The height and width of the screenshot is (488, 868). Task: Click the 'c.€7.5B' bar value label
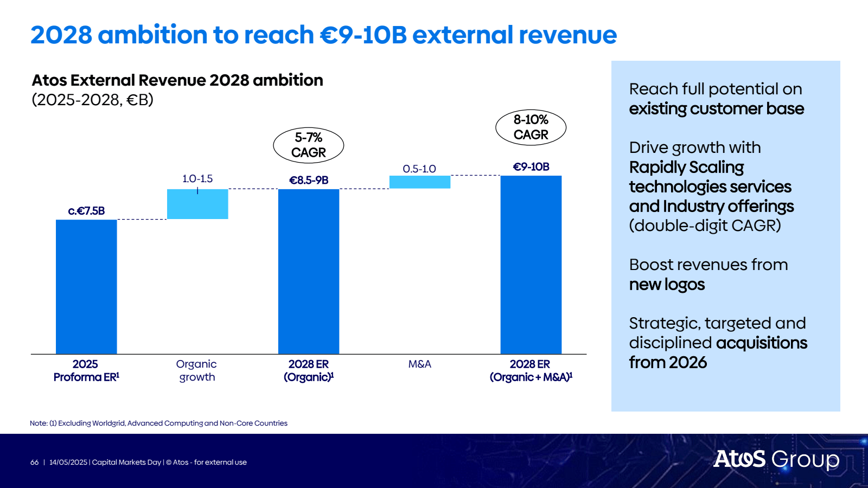click(x=86, y=211)
